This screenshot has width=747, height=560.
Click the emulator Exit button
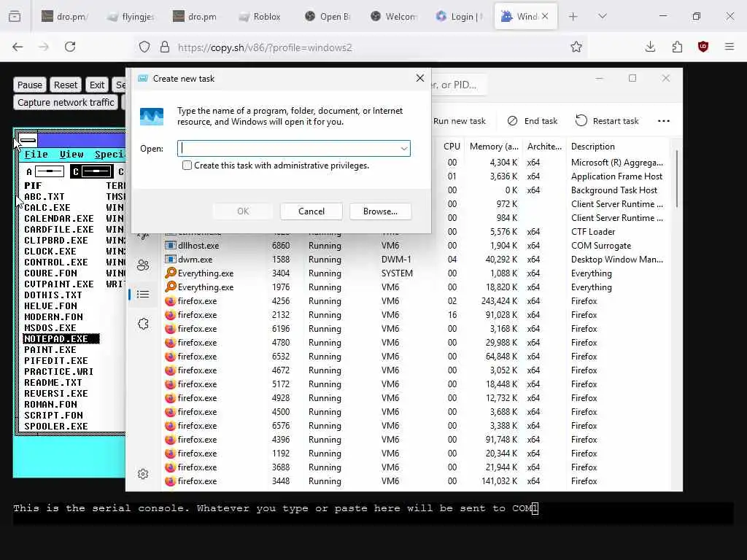pyautogui.click(x=97, y=85)
